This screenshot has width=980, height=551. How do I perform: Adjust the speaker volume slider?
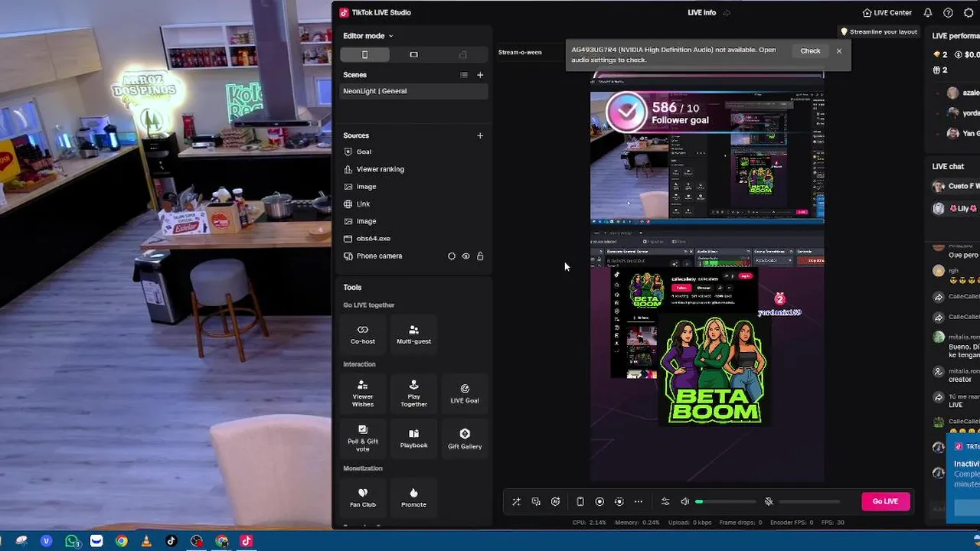pos(726,502)
